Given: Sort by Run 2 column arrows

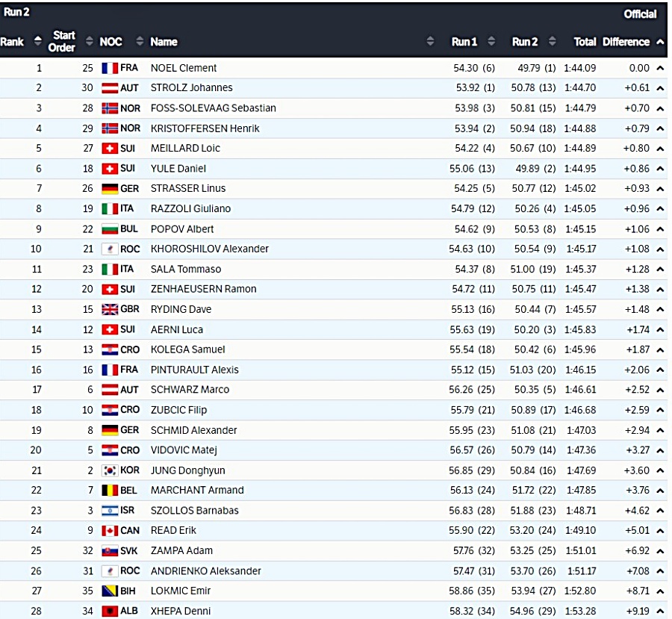Looking at the screenshot, I should (x=553, y=41).
